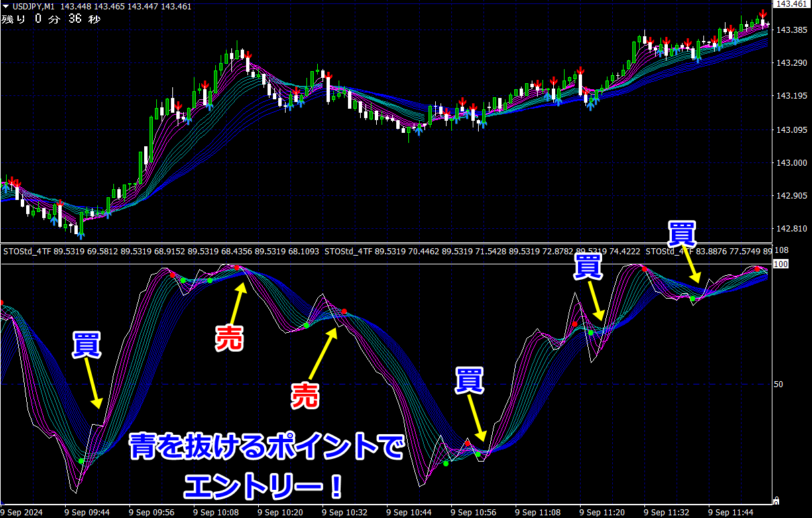Open the USDJPY,M1 chart dropdown triangle
812x518 pixels.
point(5,7)
